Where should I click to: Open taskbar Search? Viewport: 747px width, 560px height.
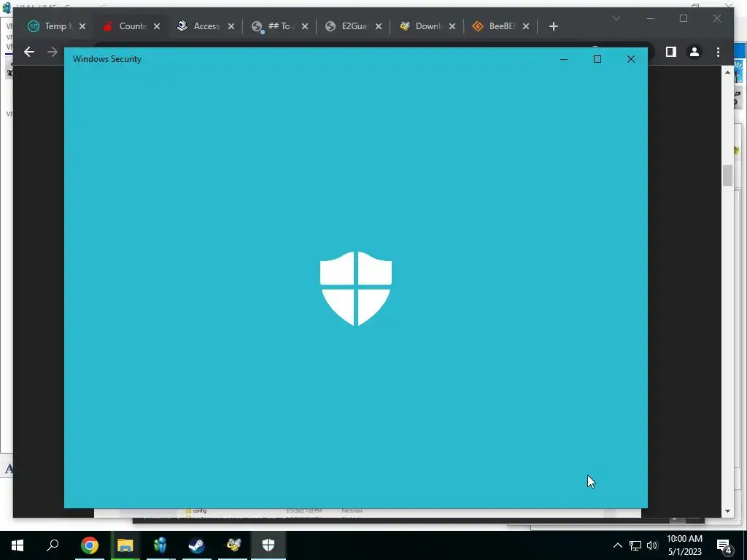[x=53, y=545]
